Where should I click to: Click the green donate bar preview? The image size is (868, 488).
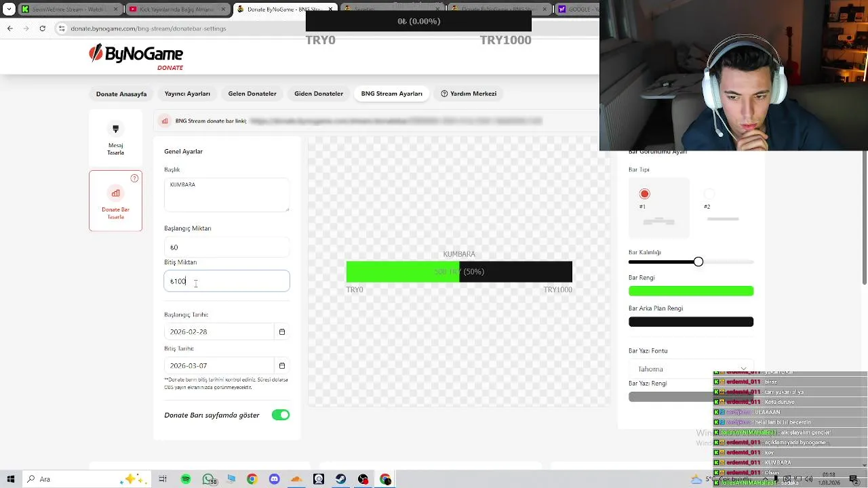(x=459, y=272)
